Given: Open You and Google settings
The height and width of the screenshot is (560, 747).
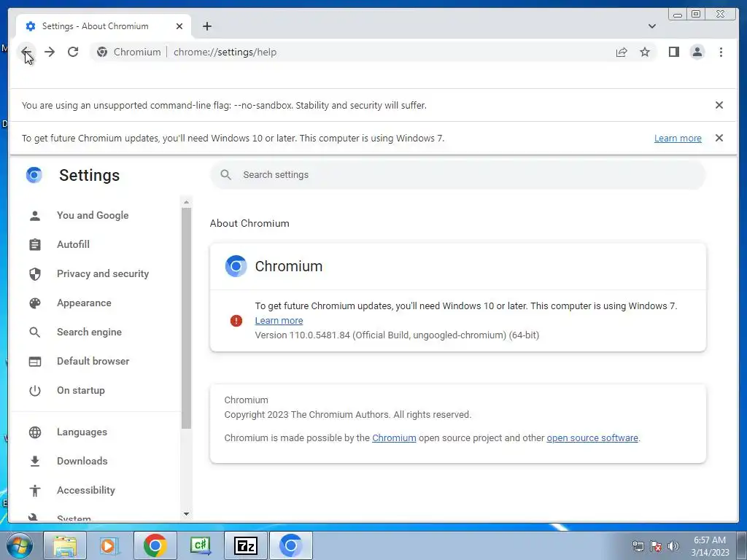Looking at the screenshot, I should click(93, 215).
